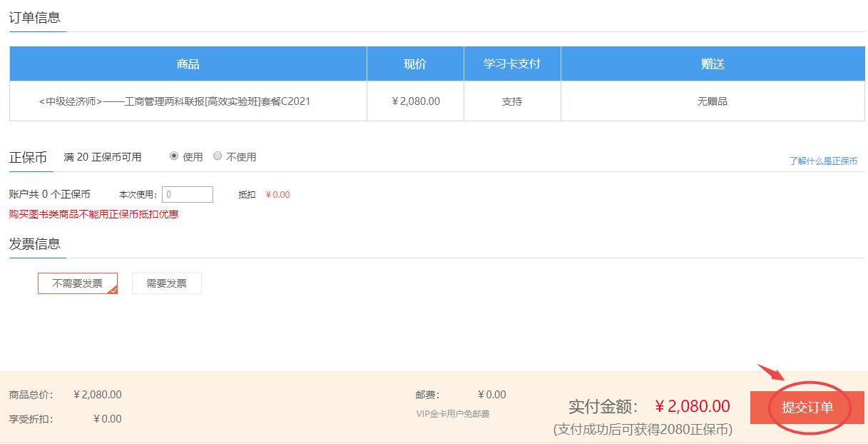This screenshot has height=444, width=868.
Task: Click the 学习卡支付 column header
Action: click(512, 64)
